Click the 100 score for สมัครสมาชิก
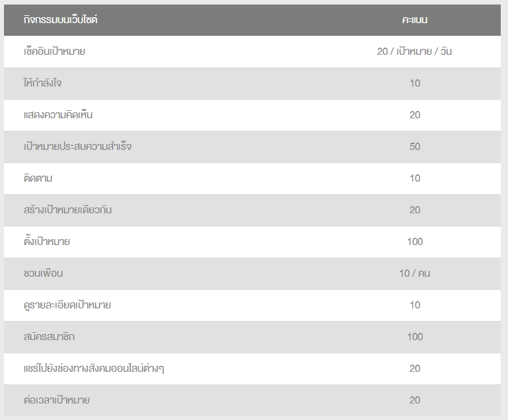Viewport: 508px width, 420px height. point(415,336)
